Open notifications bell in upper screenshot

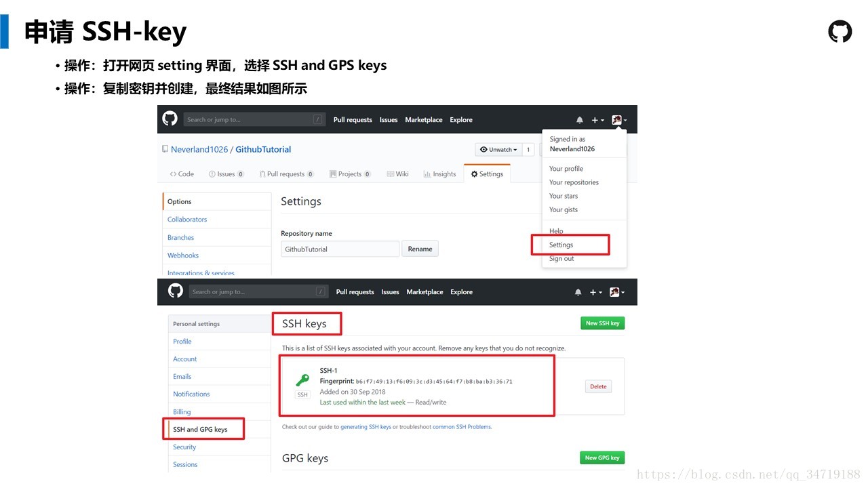coord(580,120)
